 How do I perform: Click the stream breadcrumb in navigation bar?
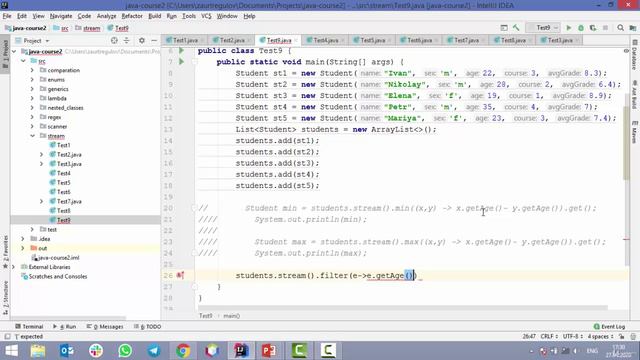(87, 28)
